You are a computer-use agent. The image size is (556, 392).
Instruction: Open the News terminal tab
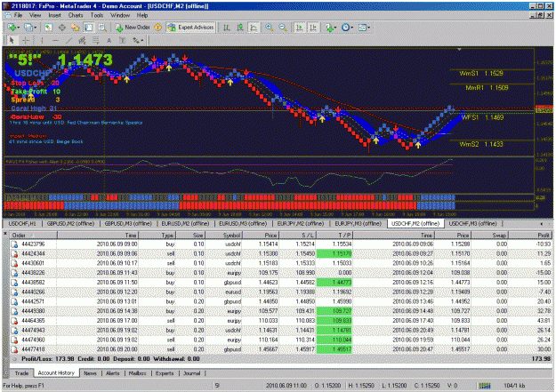90,373
